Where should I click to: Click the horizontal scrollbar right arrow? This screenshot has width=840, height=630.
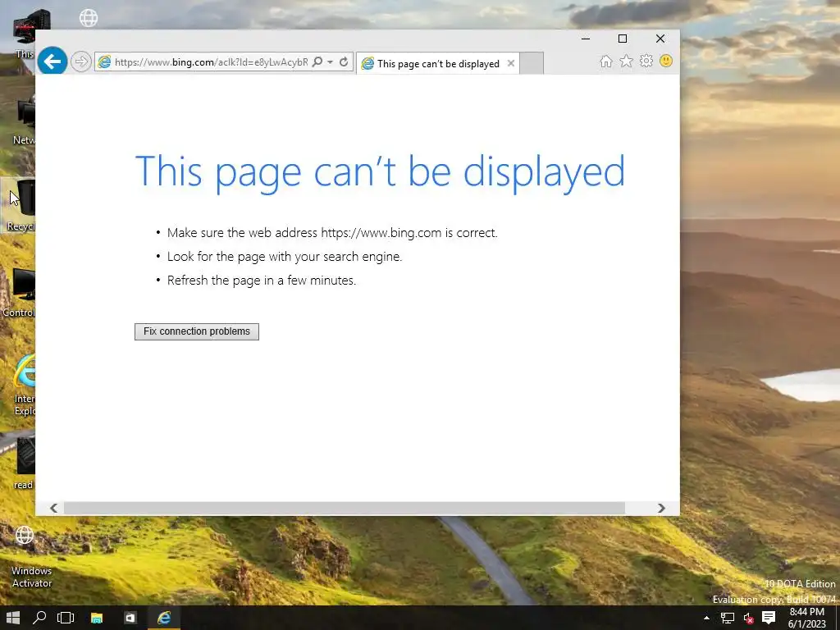coord(661,508)
